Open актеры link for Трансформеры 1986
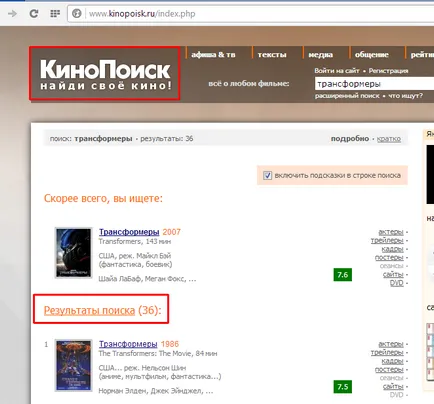Viewport: 434px width, 404px height. point(391,344)
